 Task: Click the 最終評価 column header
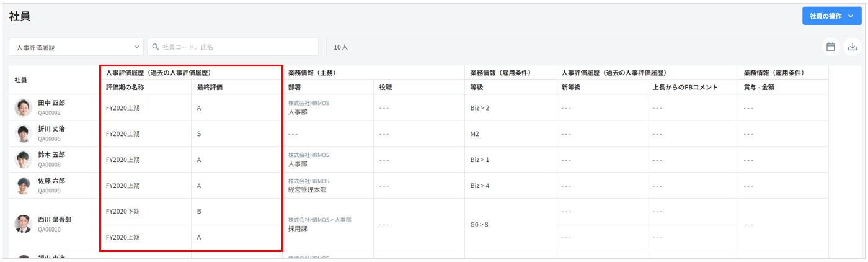(210, 88)
